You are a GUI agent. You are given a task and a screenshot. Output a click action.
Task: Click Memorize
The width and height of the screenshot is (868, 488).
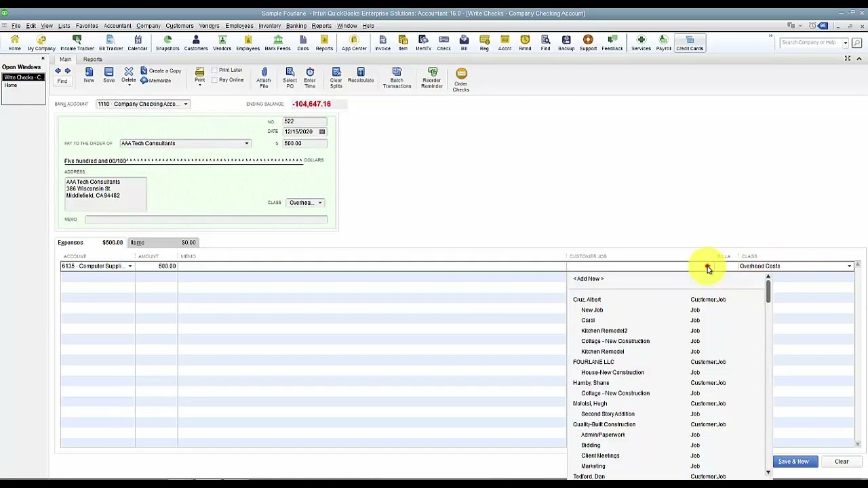(x=156, y=81)
